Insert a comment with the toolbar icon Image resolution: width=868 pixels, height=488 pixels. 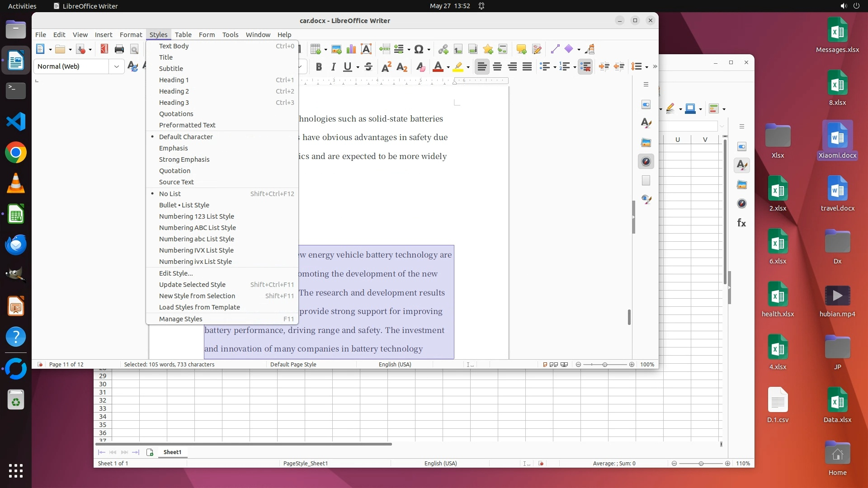point(521,49)
